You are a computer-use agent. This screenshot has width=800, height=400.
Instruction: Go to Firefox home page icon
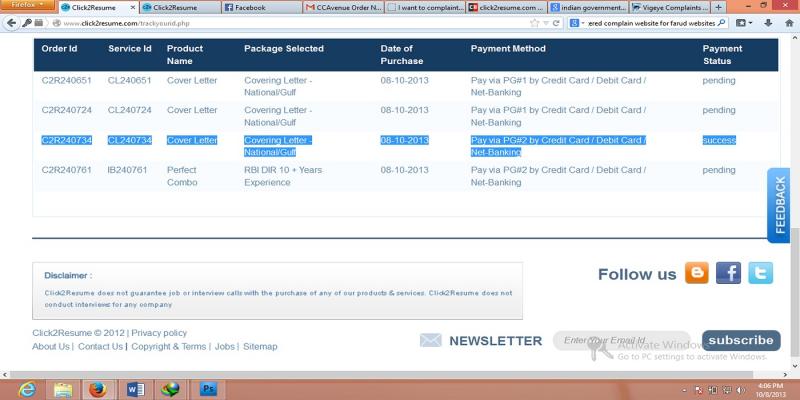coord(789,23)
